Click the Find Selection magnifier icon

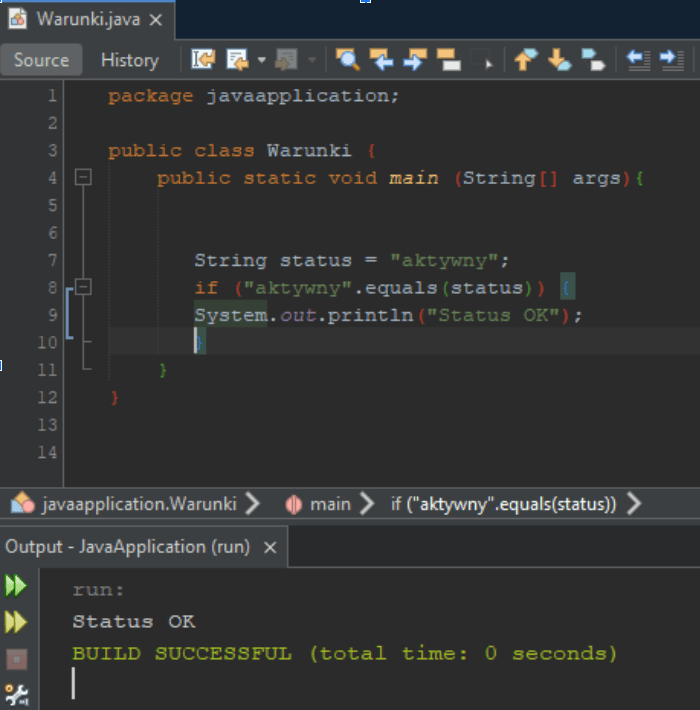pyautogui.click(x=347, y=60)
